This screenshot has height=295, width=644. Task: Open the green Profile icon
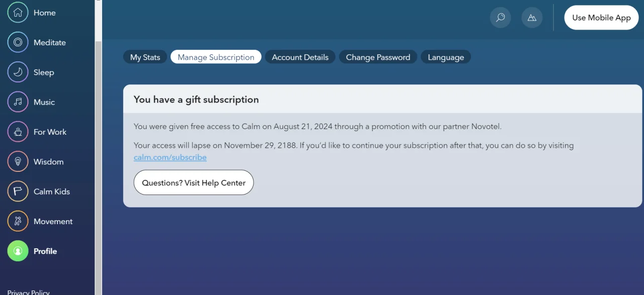pyautogui.click(x=18, y=251)
